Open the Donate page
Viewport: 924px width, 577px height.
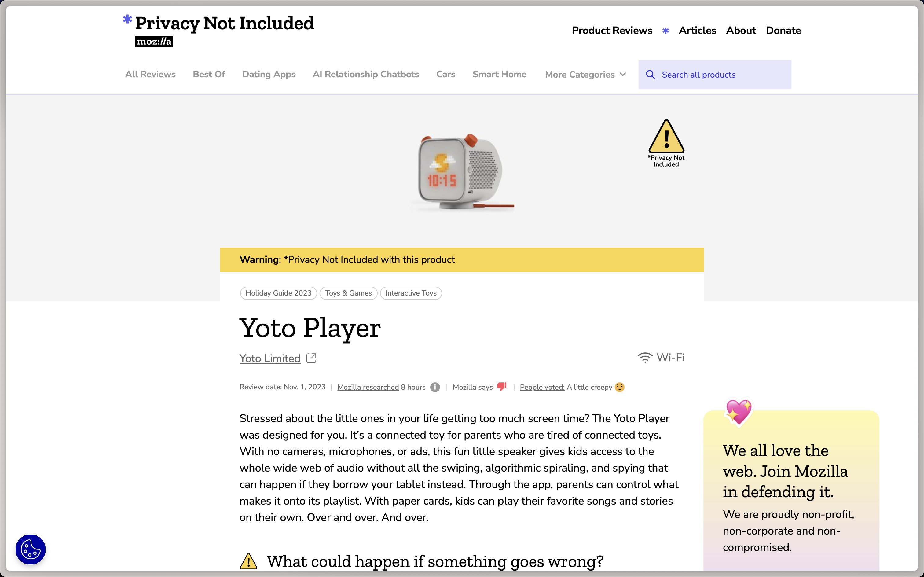(x=783, y=31)
